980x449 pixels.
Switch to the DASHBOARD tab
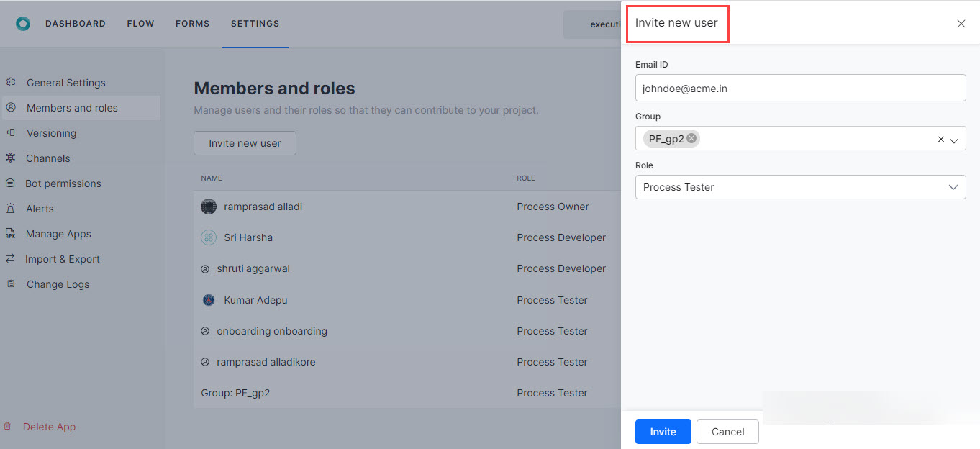coord(75,23)
